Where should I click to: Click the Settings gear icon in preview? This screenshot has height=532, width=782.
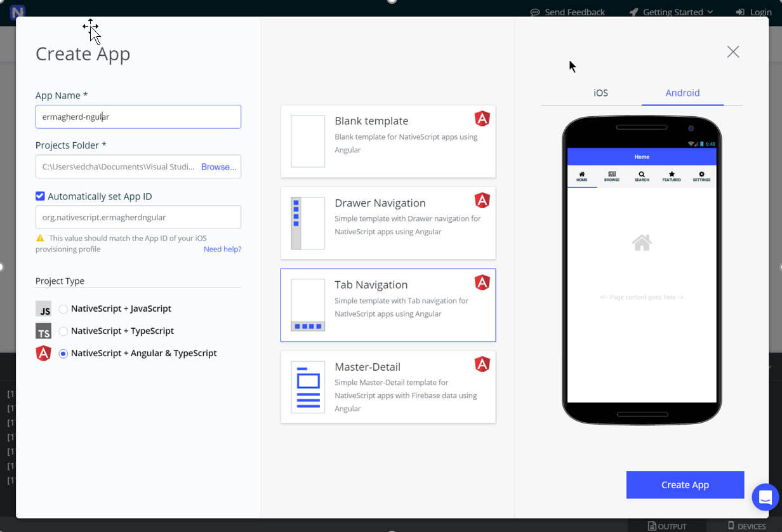click(701, 175)
